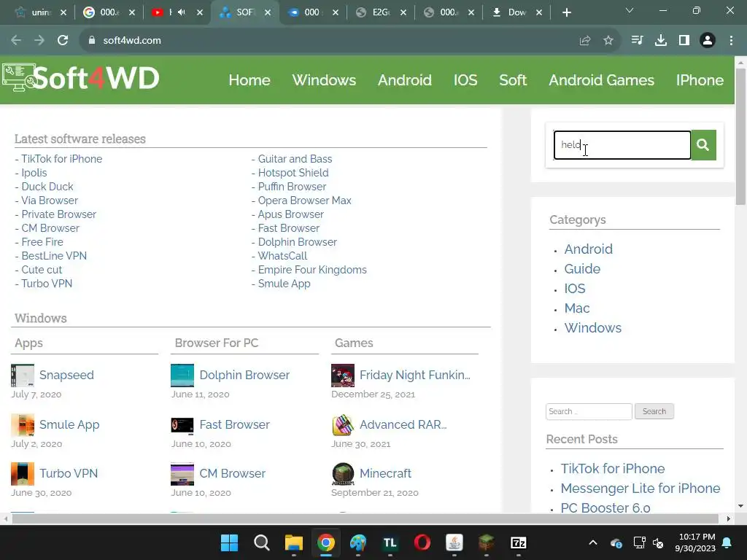Open the IOS menu item
Image resolution: width=747 pixels, height=560 pixels.
(x=465, y=80)
